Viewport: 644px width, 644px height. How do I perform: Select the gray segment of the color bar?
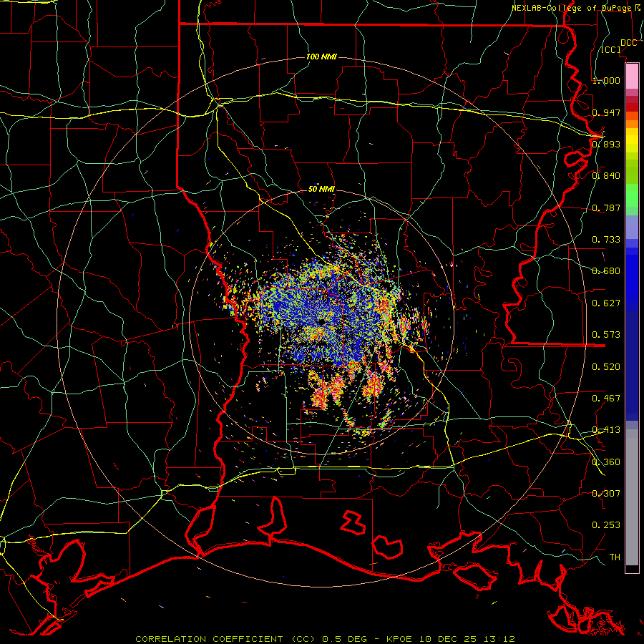(632, 497)
